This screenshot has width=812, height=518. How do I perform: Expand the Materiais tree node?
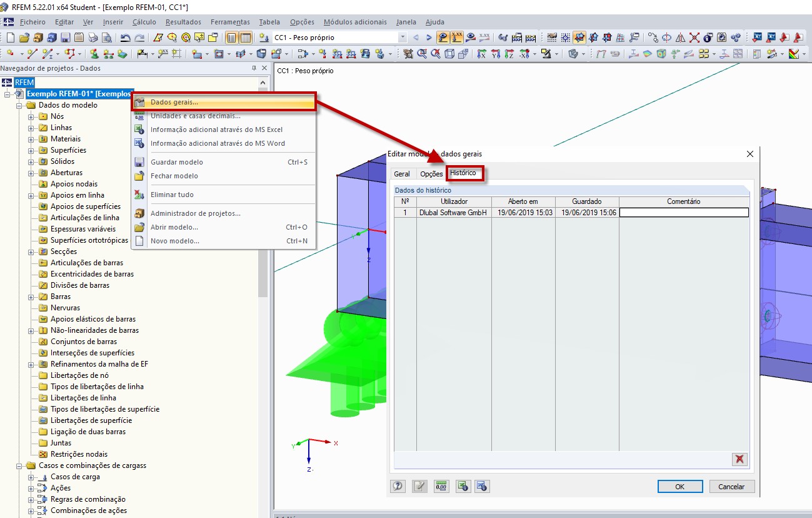tap(31, 139)
